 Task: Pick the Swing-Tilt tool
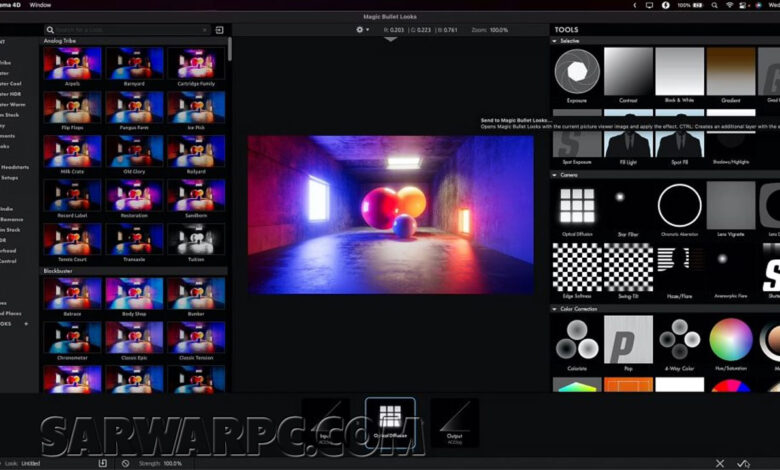click(x=628, y=267)
